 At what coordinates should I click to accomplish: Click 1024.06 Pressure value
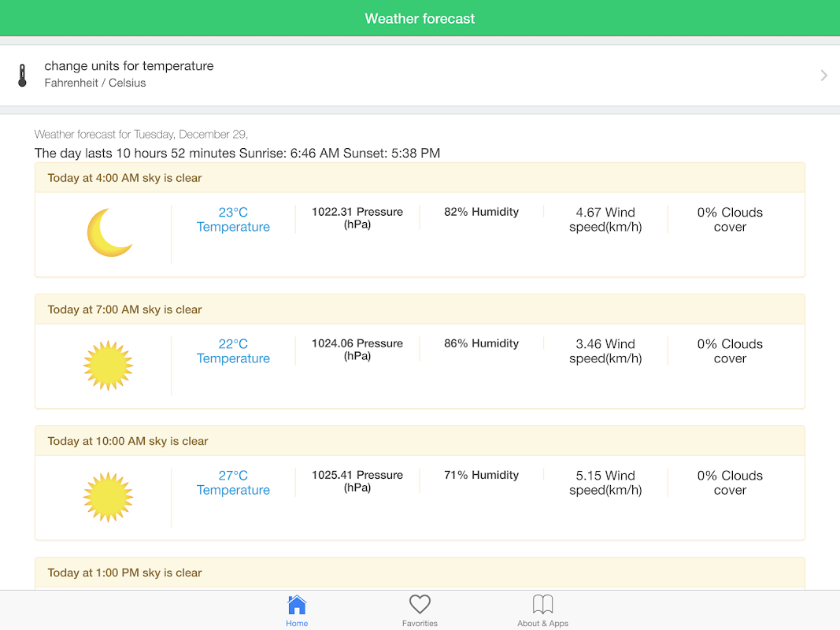pyautogui.click(x=357, y=350)
